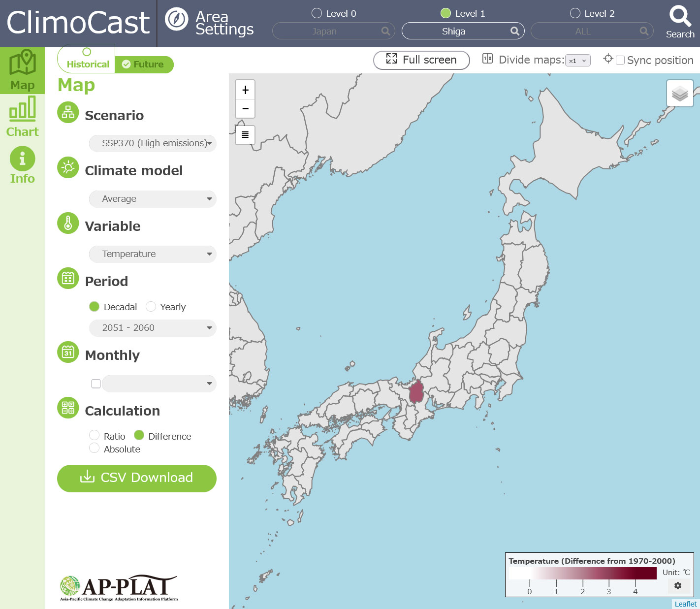This screenshot has height=609, width=700.
Task: Click the Divide maps split icon
Action: click(487, 59)
